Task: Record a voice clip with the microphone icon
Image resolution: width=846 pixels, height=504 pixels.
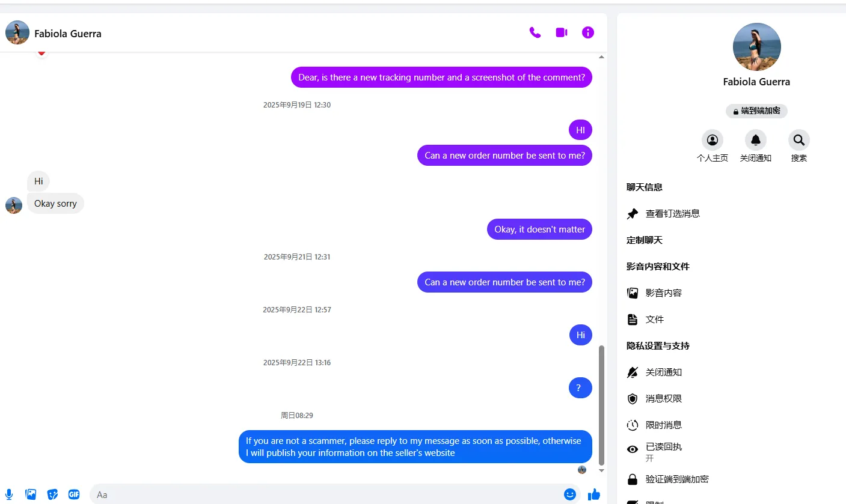Action: pos(10,494)
